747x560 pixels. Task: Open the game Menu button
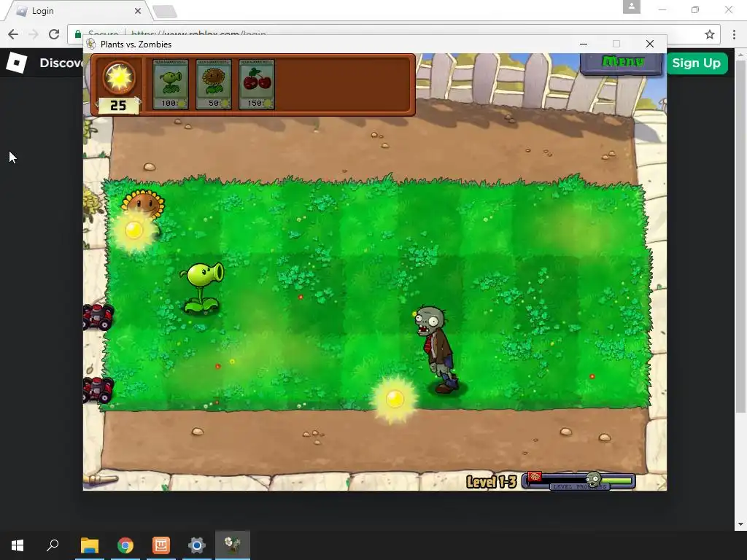pos(622,63)
